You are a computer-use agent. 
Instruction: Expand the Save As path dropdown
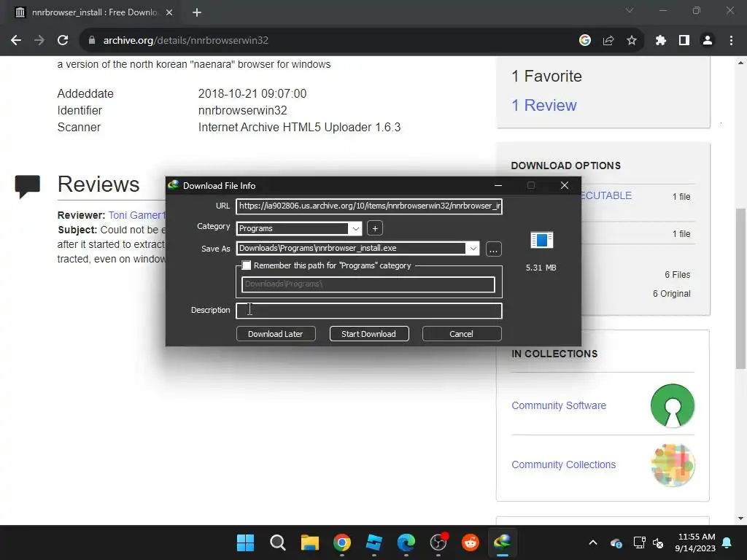(473, 248)
